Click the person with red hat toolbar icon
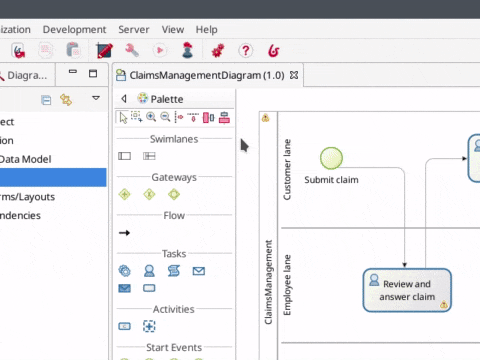Viewport: 480px width, 360px height. pyautogui.click(x=188, y=50)
